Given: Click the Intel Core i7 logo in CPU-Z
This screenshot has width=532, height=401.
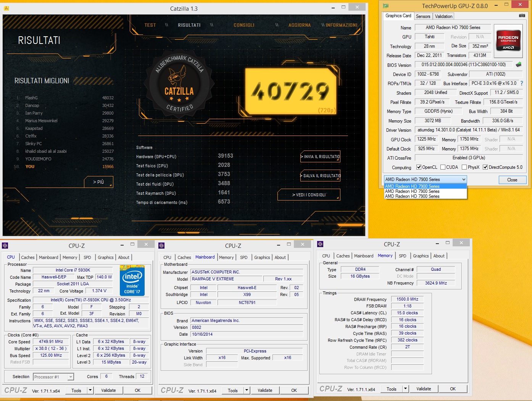Looking at the screenshot, I should 132,281.
